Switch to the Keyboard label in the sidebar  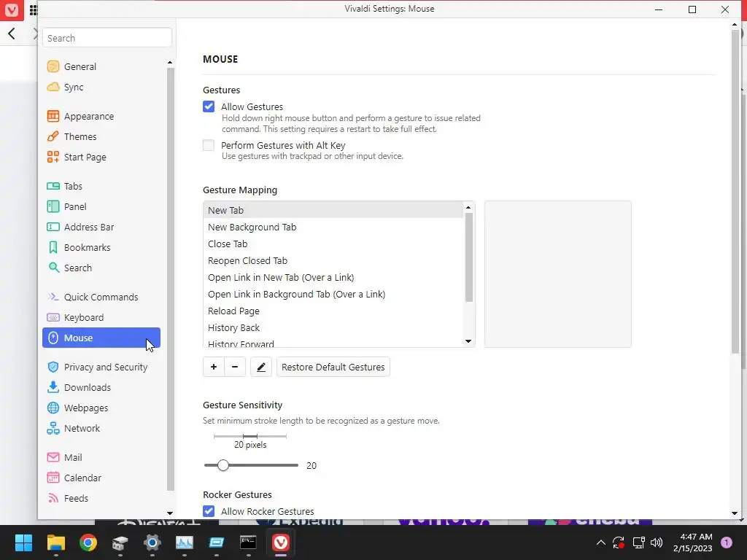84,318
